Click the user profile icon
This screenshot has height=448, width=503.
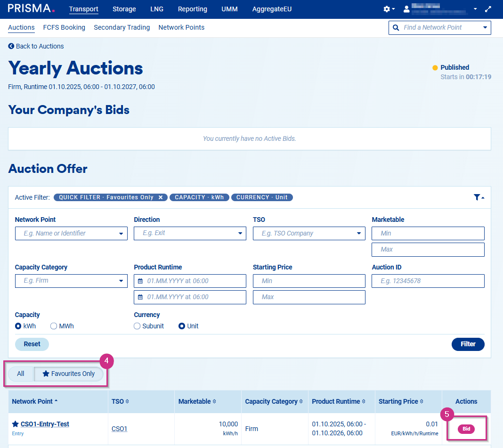pos(407,9)
